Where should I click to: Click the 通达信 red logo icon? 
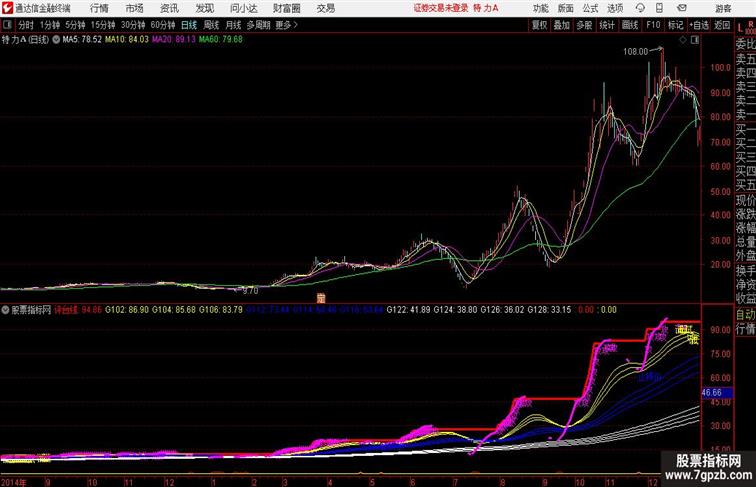point(7,8)
